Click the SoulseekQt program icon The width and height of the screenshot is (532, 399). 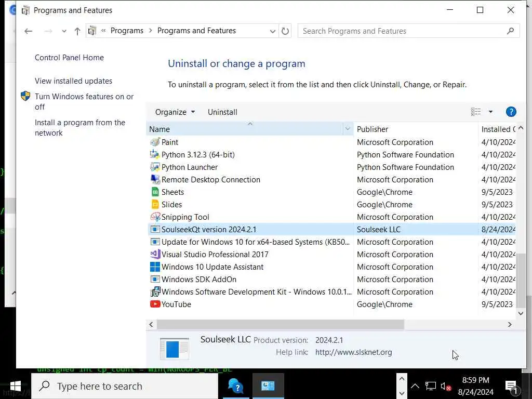pos(155,229)
